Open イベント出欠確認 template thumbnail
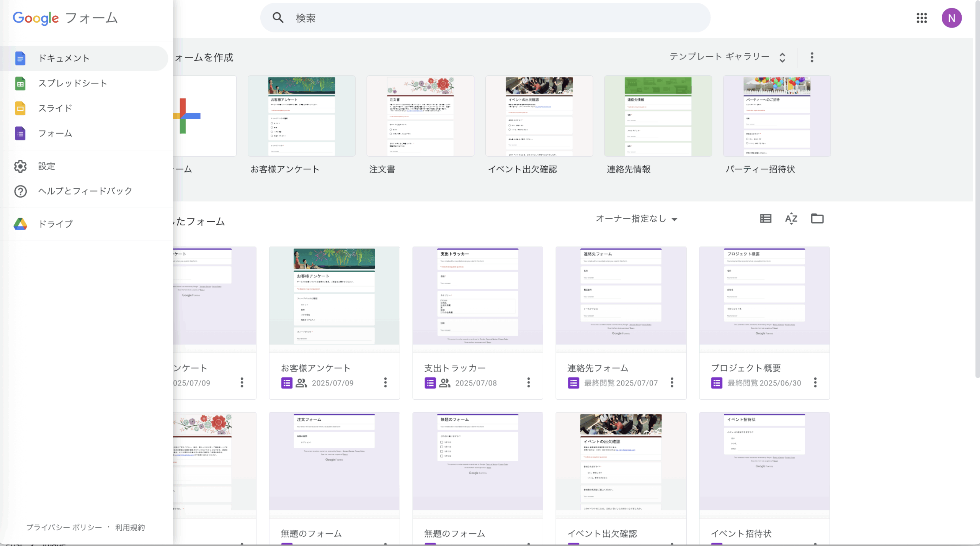Viewport: 980px width, 546px height. click(539, 116)
